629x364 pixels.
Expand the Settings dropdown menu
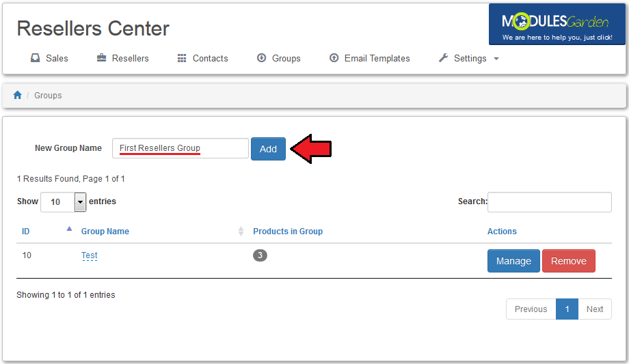(x=469, y=58)
